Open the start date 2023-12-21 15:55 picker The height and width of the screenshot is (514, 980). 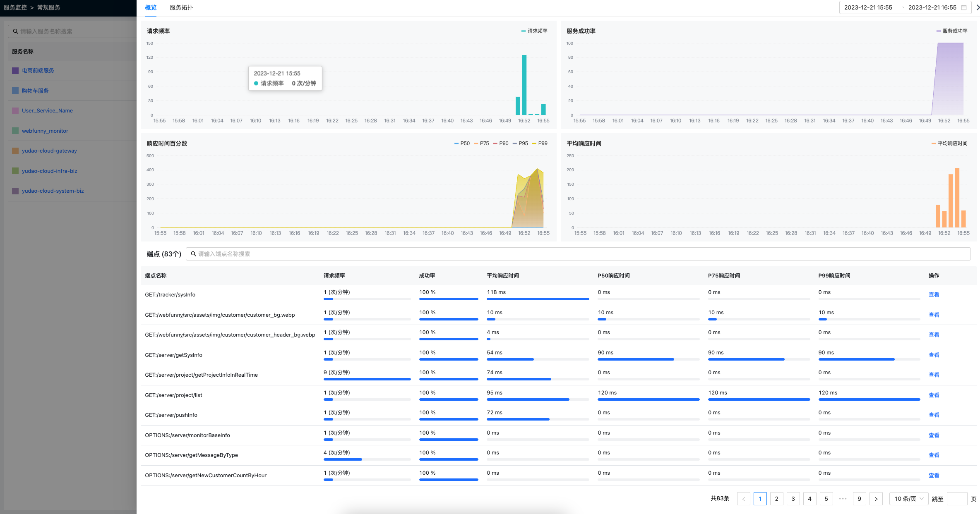pos(868,7)
